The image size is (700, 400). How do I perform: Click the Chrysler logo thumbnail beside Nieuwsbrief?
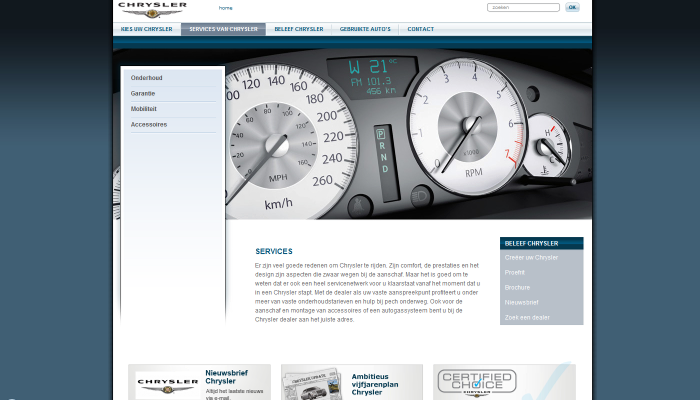pos(167,385)
